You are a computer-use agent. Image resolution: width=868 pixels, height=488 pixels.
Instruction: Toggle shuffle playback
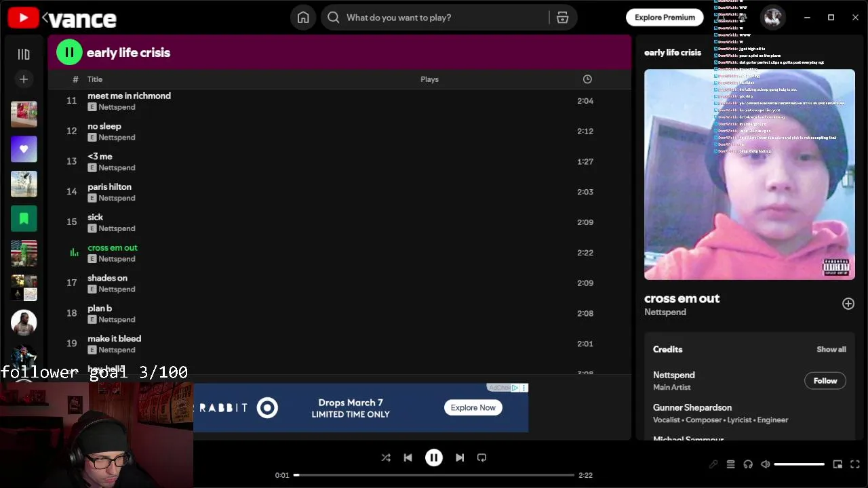[x=386, y=457]
